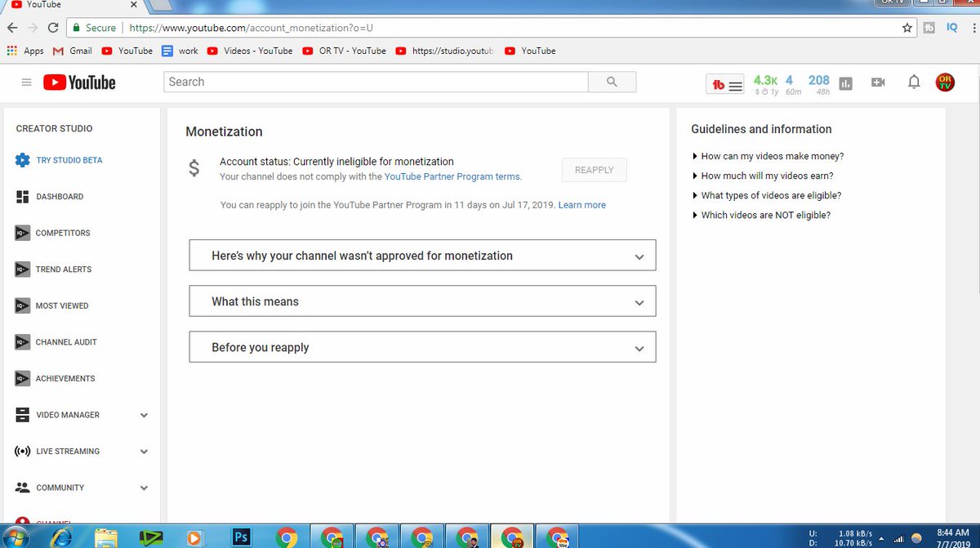Click the Learn more link
980x548 pixels.
(x=582, y=205)
